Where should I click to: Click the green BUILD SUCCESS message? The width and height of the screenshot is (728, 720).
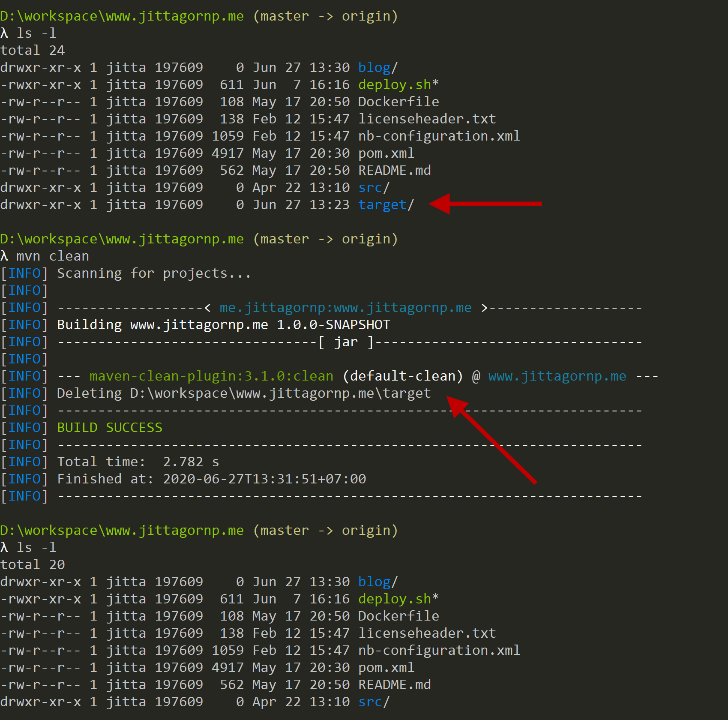(x=110, y=428)
